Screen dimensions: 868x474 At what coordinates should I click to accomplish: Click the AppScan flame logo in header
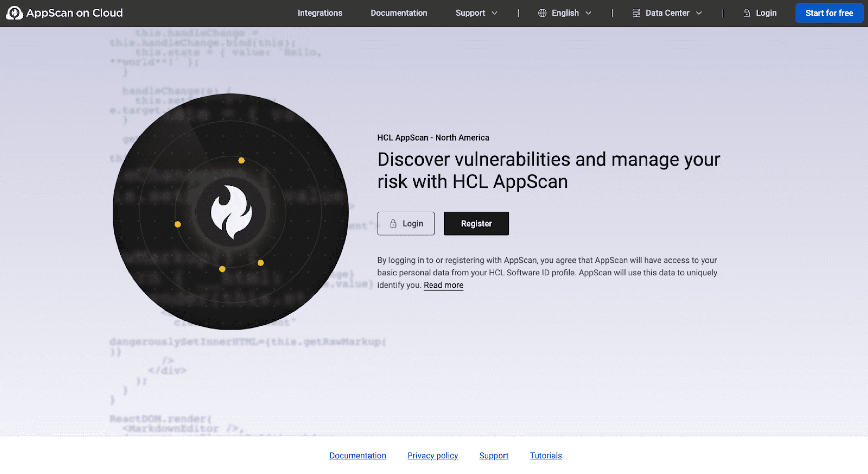click(14, 13)
